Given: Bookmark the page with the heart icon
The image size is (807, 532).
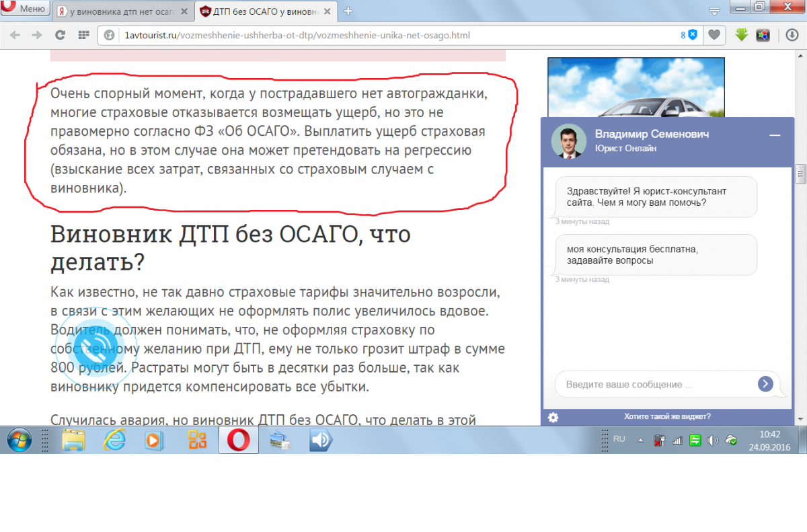Looking at the screenshot, I should coord(715,35).
